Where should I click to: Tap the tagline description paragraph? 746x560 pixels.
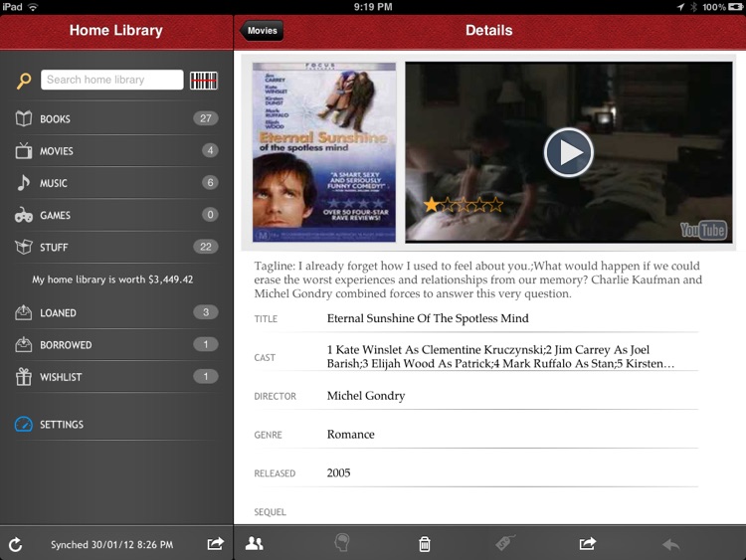click(x=477, y=280)
